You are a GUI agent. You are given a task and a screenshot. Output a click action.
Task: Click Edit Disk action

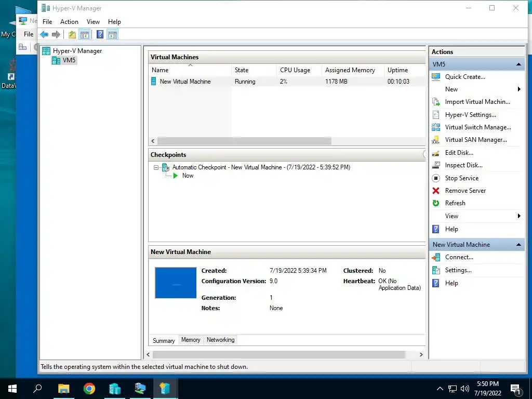click(x=459, y=153)
